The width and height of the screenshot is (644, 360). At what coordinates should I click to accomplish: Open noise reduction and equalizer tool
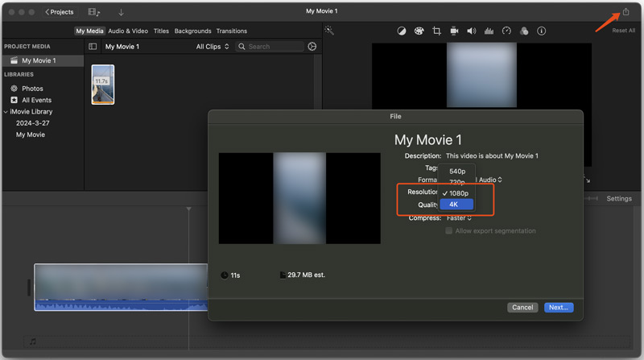[x=489, y=31]
